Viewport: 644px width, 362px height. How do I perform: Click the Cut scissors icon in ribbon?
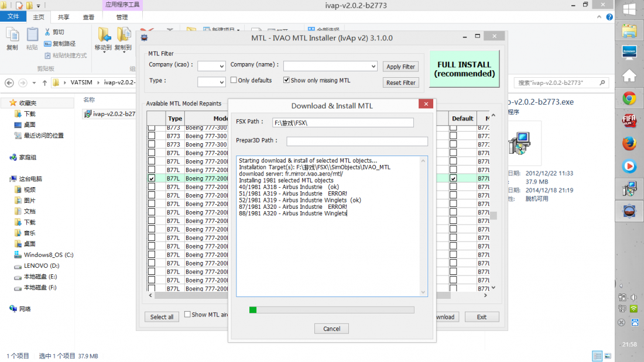tap(47, 32)
